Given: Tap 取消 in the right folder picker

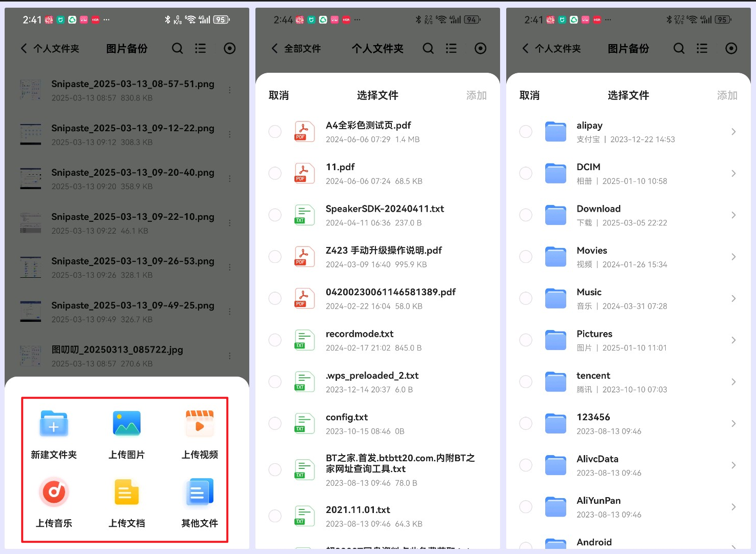Looking at the screenshot, I should 530,95.
